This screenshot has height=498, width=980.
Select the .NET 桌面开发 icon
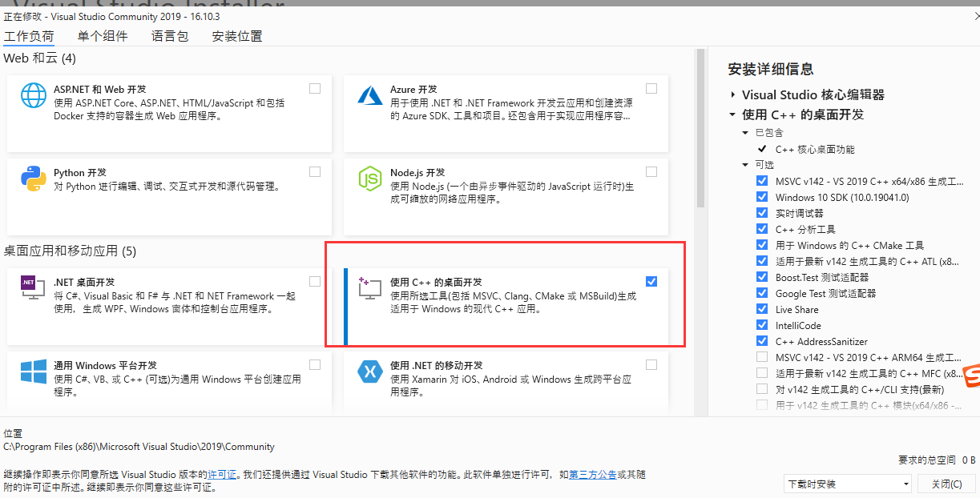coord(32,288)
